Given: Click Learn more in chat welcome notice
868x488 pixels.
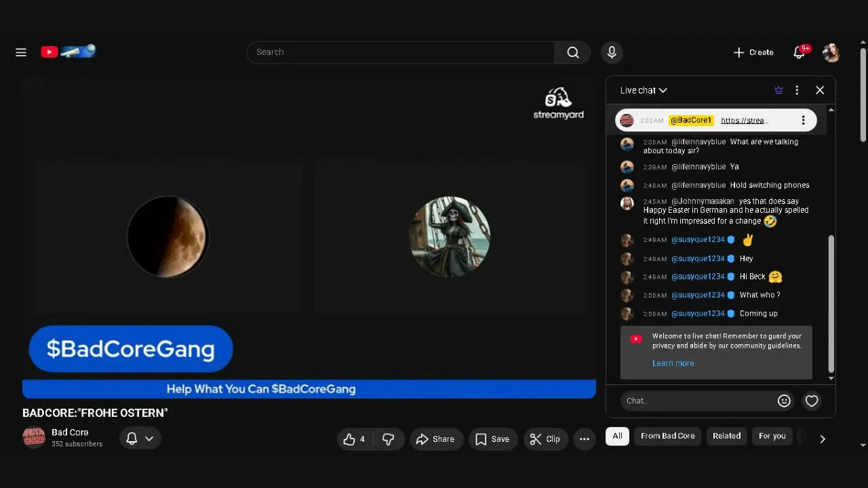Looking at the screenshot, I should (x=673, y=363).
